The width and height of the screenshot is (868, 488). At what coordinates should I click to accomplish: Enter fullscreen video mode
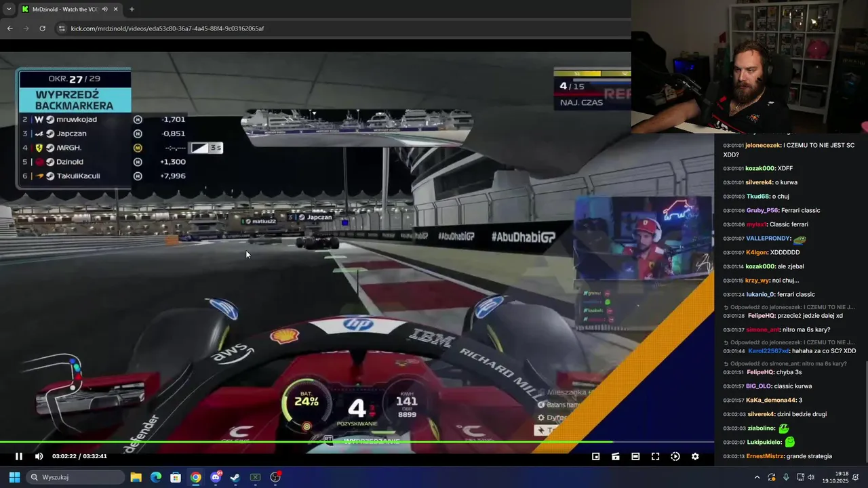pos(655,456)
